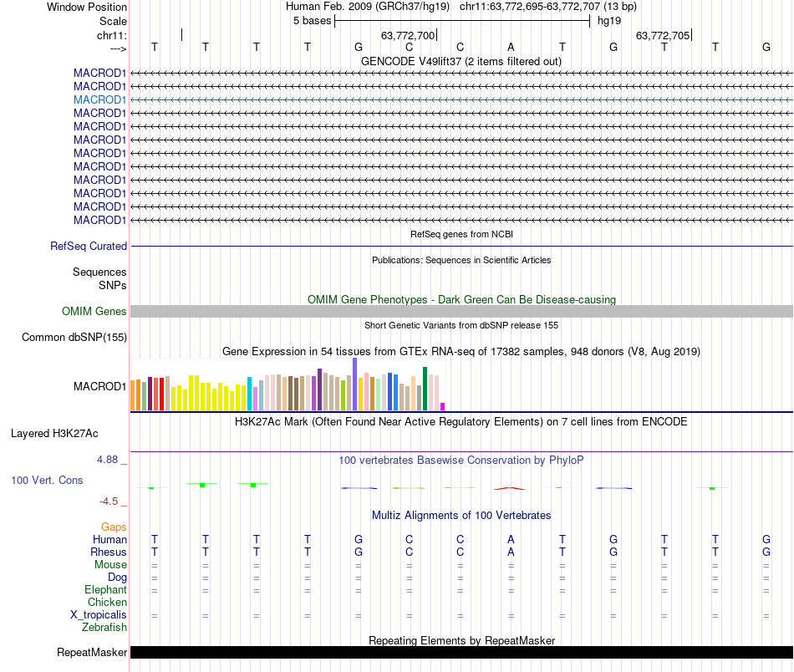This screenshot has height=672, width=794.
Task: Click MACROD1 label beside the GTEx bar chart
Action: tap(99, 386)
